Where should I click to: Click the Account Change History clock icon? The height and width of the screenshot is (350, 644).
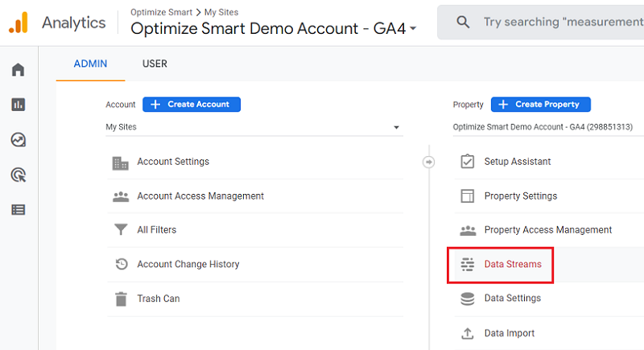pyautogui.click(x=122, y=264)
